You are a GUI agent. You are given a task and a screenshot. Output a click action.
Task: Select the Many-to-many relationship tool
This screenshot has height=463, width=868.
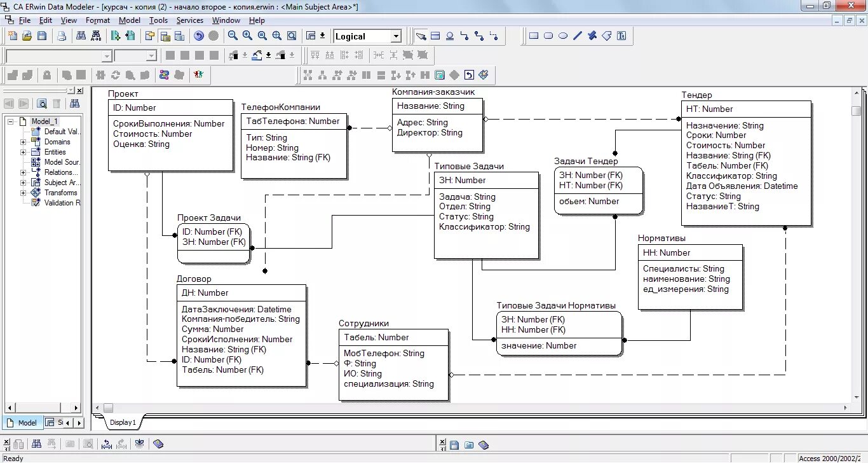[479, 36]
